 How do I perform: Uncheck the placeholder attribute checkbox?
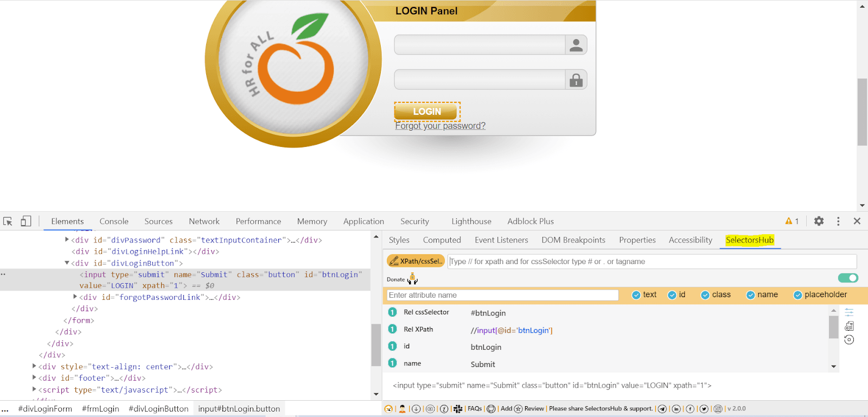[798, 295]
